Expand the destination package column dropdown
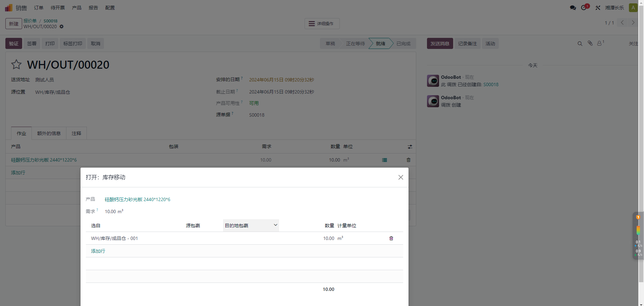 click(275, 225)
